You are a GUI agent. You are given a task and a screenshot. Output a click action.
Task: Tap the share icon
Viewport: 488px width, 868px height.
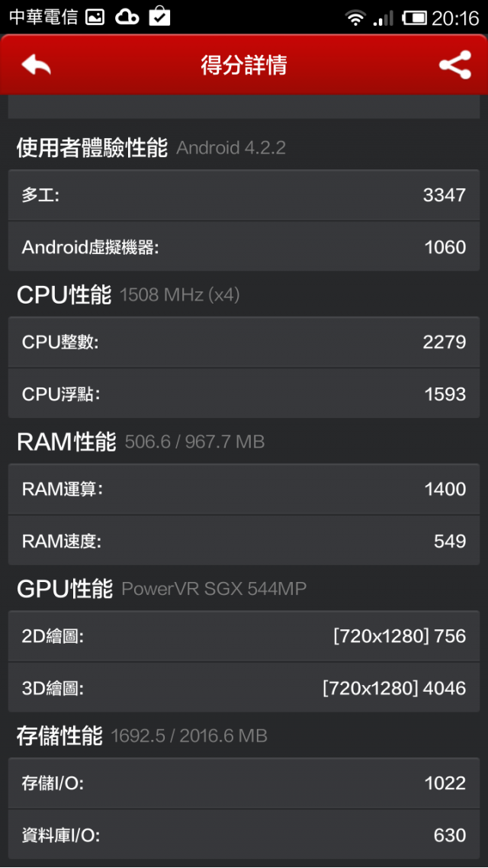pyautogui.click(x=454, y=65)
